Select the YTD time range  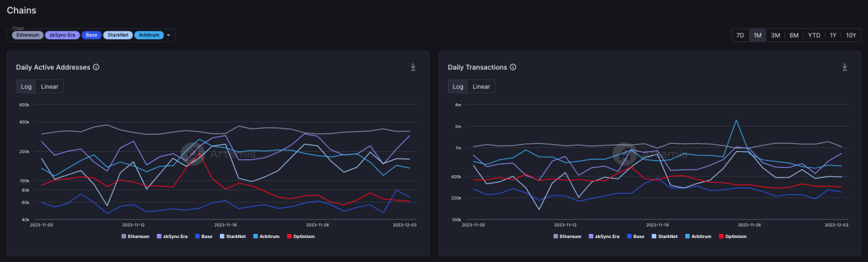click(x=814, y=35)
